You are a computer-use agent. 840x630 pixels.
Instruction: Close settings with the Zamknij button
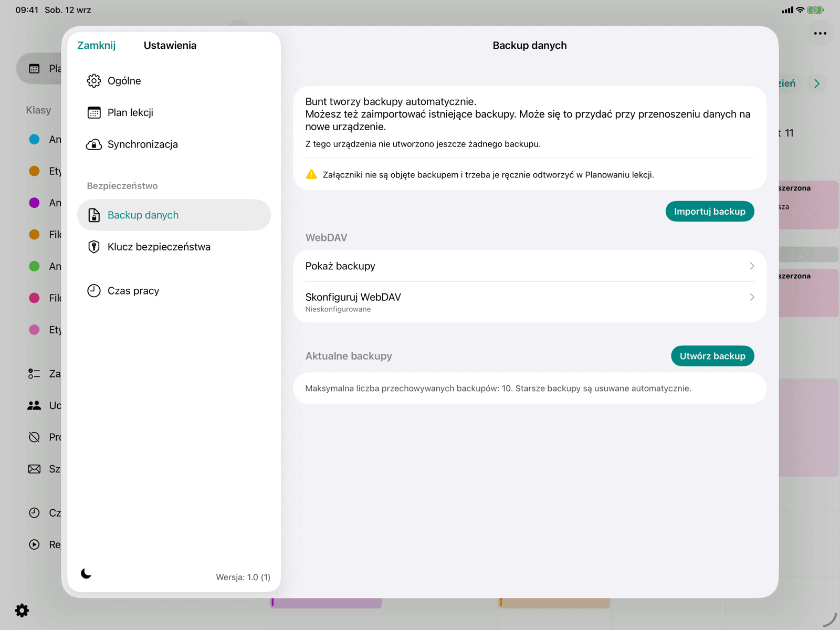[x=96, y=45]
